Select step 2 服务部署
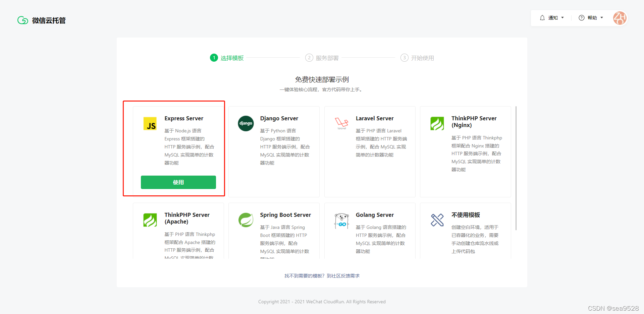 (x=322, y=58)
